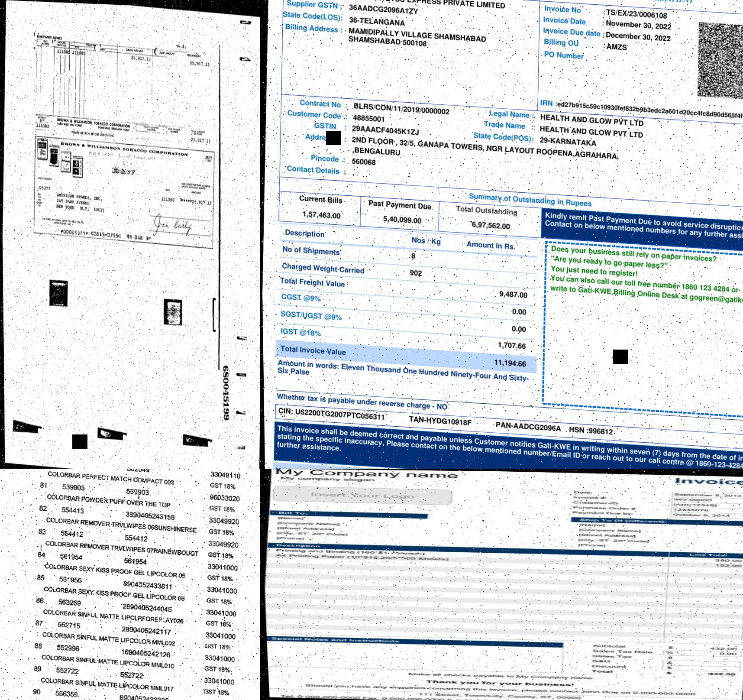Click "Are you ready to go paper less?" line

[x=609, y=262]
